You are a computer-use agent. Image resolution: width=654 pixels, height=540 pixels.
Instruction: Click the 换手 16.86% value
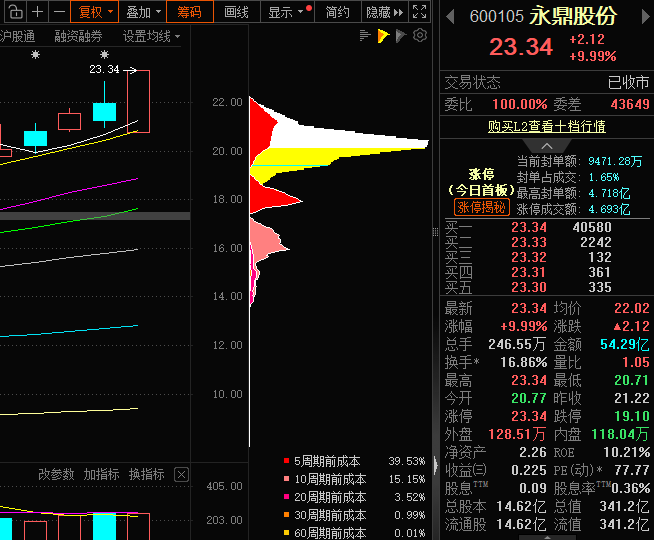(523, 362)
